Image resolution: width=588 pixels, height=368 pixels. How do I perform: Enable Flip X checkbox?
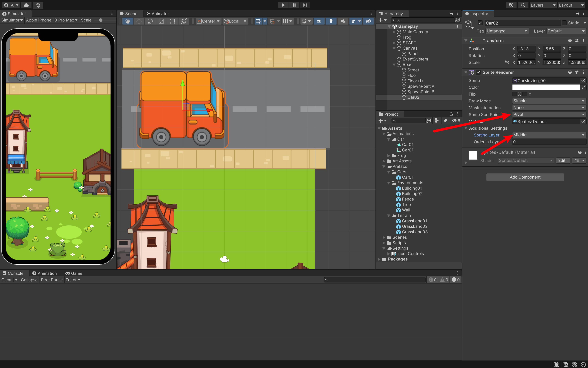(x=514, y=94)
